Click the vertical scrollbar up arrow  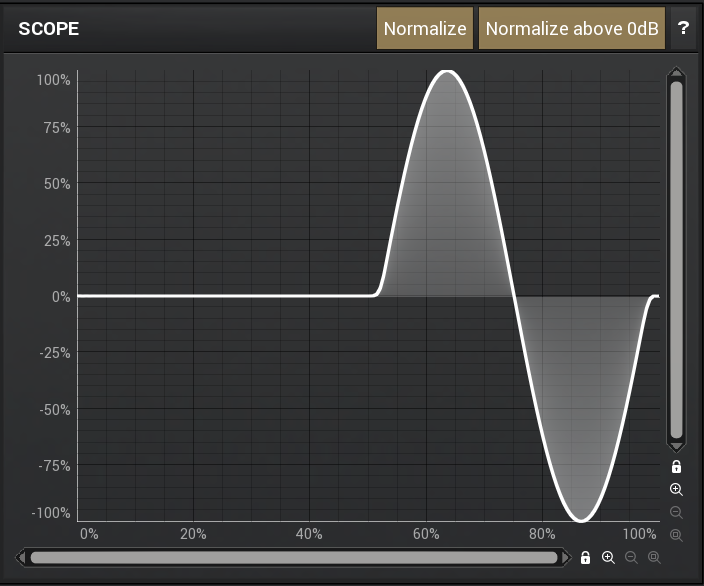click(x=676, y=73)
